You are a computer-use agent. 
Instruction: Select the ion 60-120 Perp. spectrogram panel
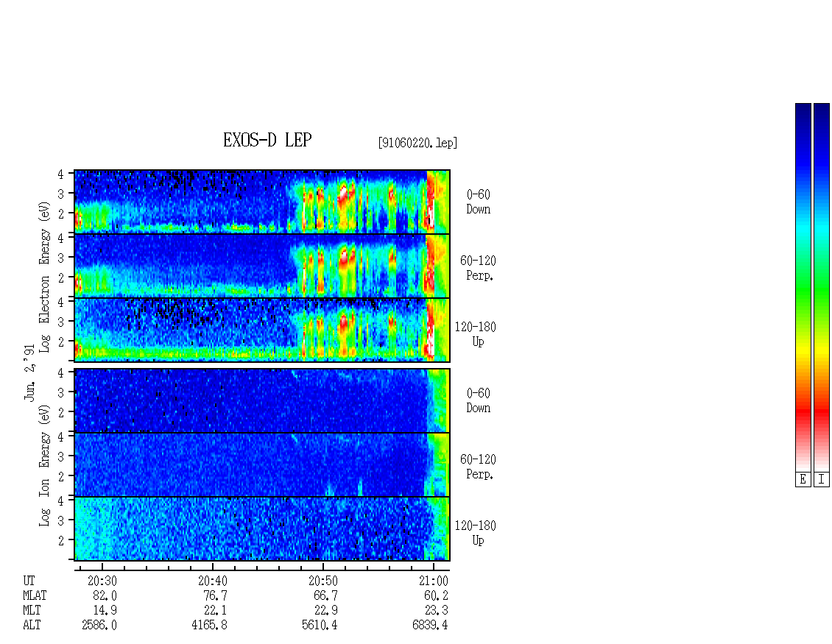(x=262, y=464)
